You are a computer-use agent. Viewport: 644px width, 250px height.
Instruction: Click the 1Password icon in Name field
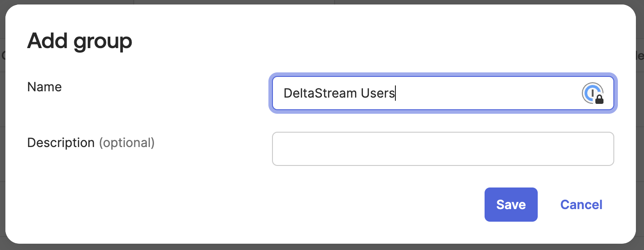click(593, 94)
